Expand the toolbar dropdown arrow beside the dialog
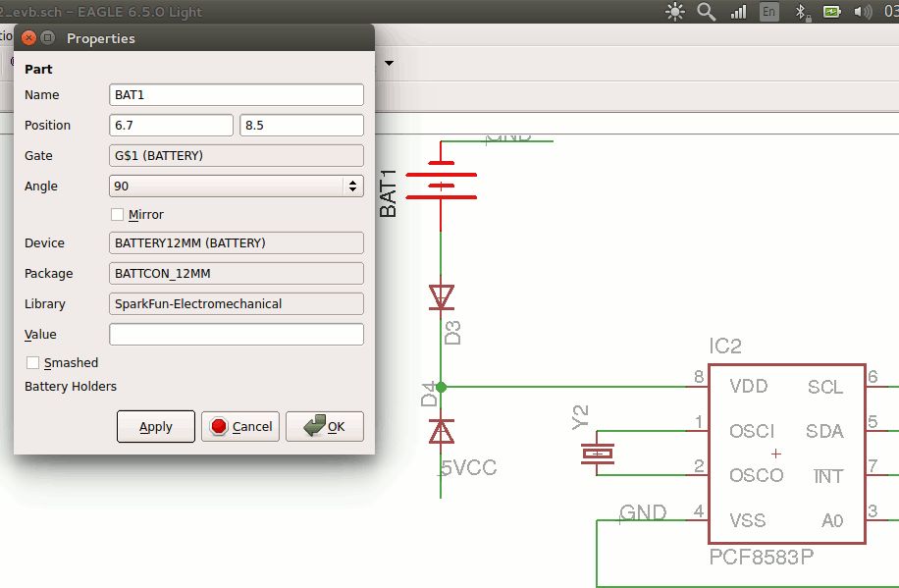 coord(390,64)
